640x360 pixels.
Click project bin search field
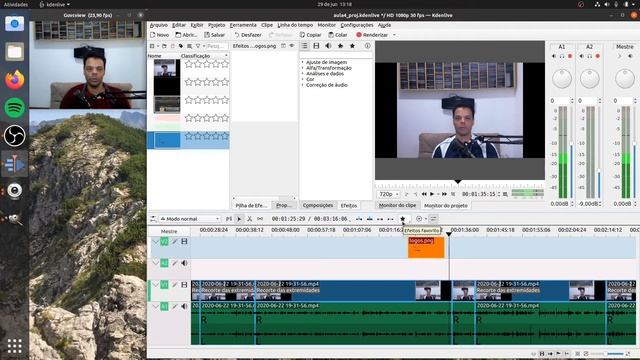(x=217, y=46)
